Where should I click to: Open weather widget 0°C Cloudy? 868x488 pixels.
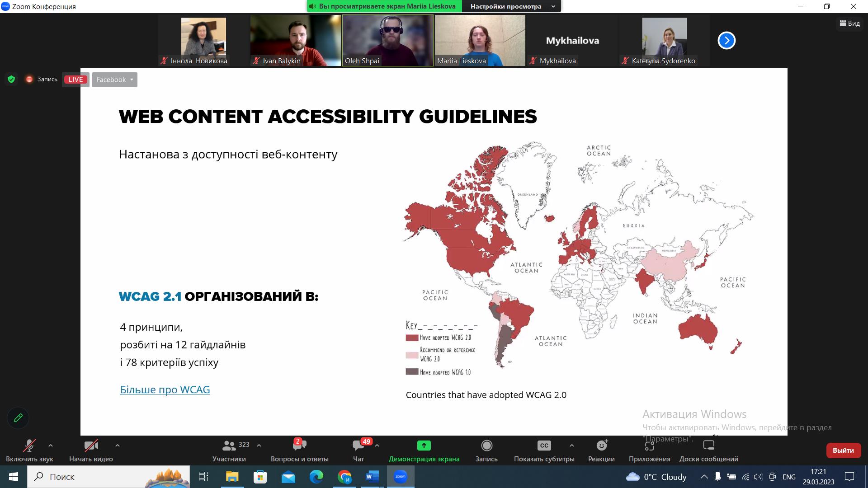656,477
